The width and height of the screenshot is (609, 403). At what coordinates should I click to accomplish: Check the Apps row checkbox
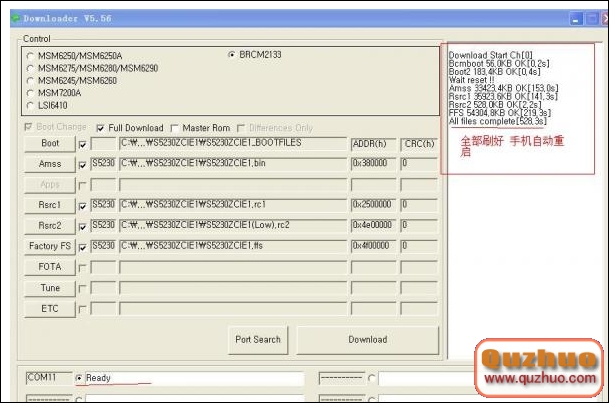[x=82, y=186]
